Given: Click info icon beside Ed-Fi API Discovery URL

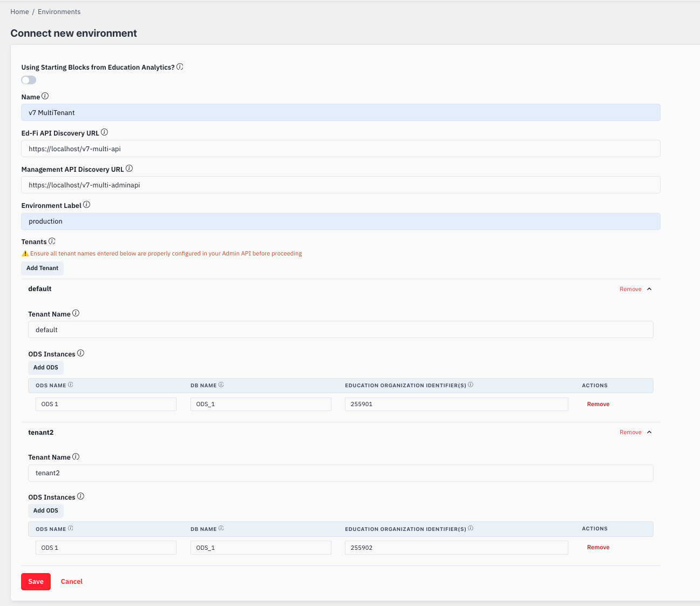Looking at the screenshot, I should click(x=105, y=132).
